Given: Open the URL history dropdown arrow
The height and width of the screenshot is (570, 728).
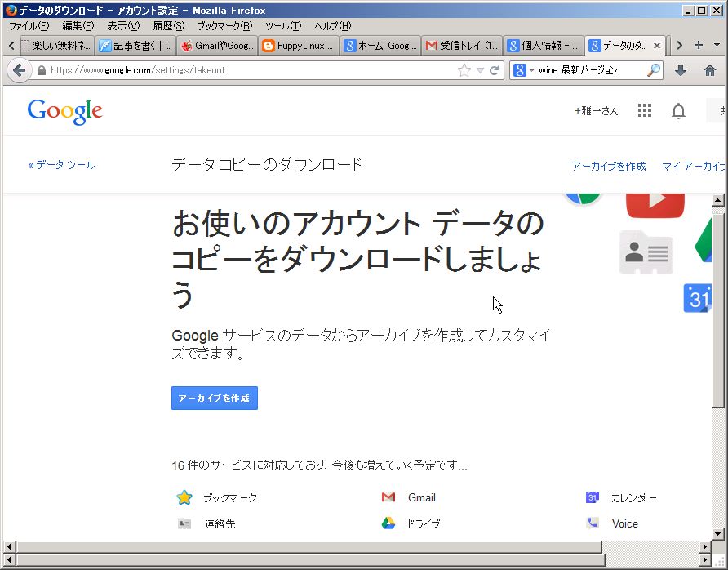Looking at the screenshot, I should click(x=480, y=70).
